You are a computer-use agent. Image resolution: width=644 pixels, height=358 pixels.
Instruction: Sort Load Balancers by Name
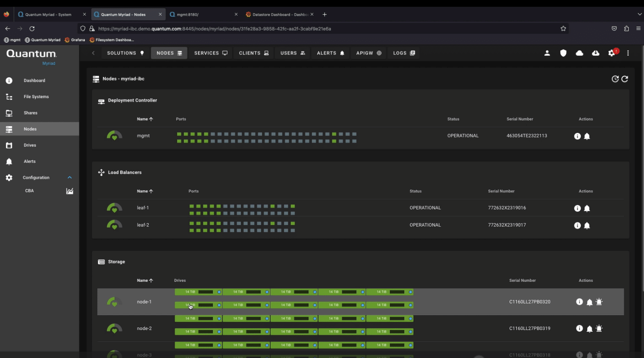[x=145, y=191]
